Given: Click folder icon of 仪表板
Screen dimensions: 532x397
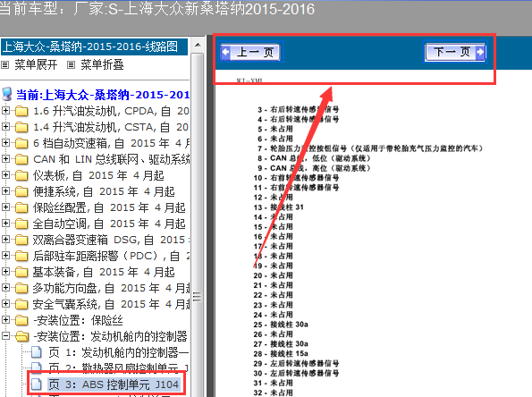Looking at the screenshot, I should click(21, 175).
